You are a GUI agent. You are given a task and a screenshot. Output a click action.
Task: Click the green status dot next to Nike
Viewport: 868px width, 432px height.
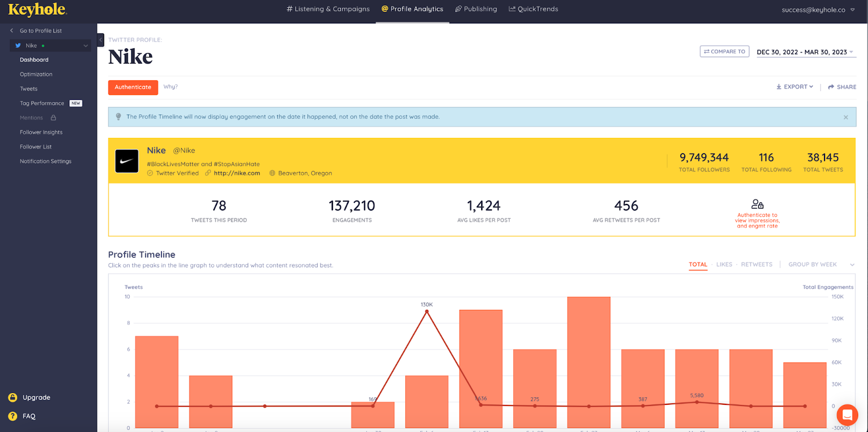(x=43, y=46)
